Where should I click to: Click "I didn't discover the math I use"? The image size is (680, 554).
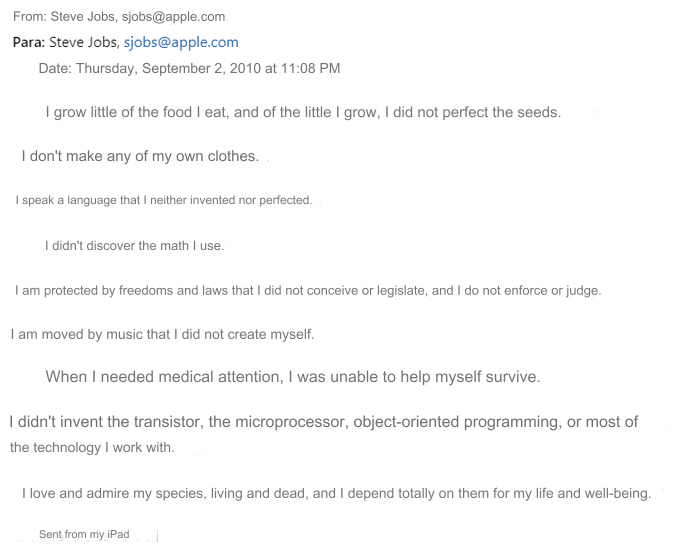pos(134,246)
